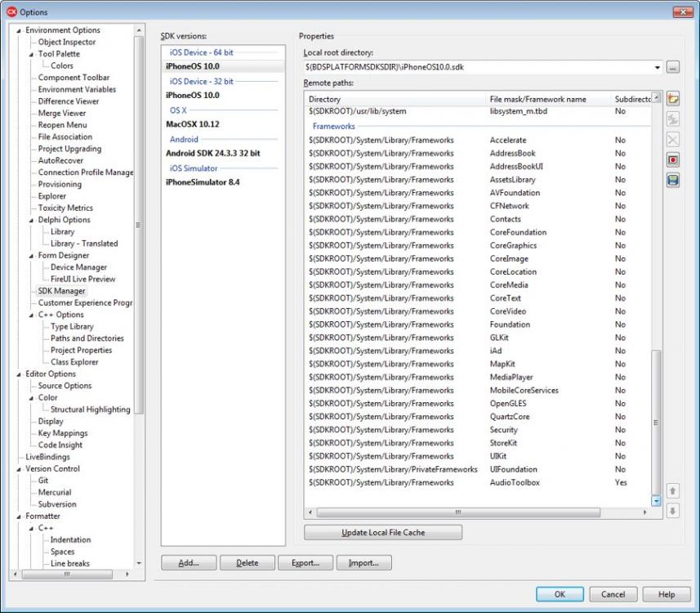This screenshot has width=700, height=613.
Task: Click the move path down arrow icon
Action: coord(673,511)
